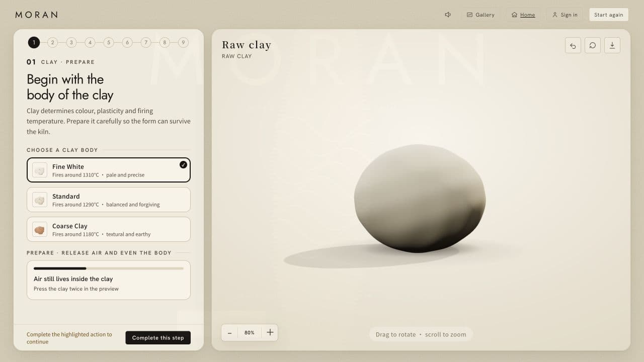Jump to step 3 in the stepper

71,43
